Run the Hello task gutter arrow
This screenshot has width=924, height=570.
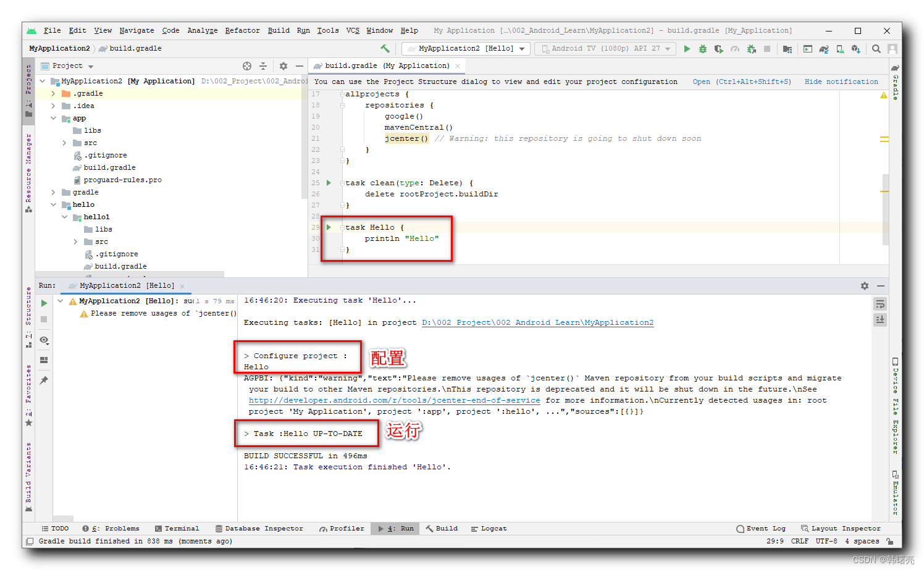click(329, 227)
